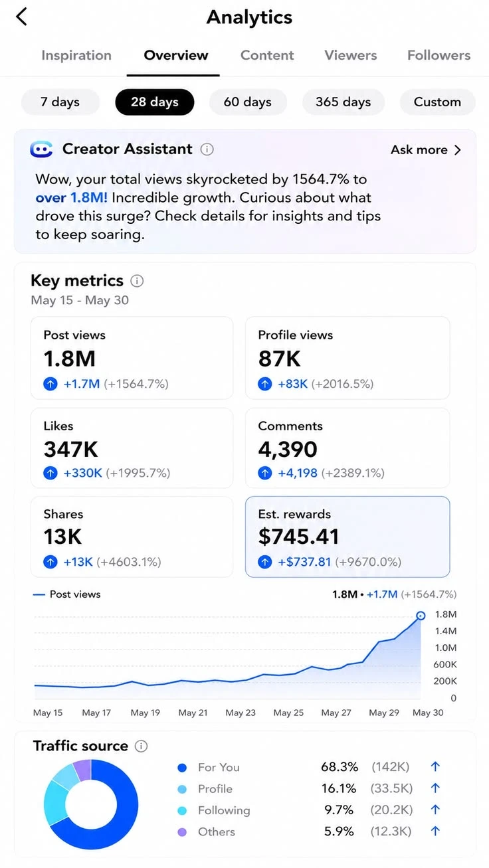
Task: Open the Profile views metric card
Action: [347, 357]
